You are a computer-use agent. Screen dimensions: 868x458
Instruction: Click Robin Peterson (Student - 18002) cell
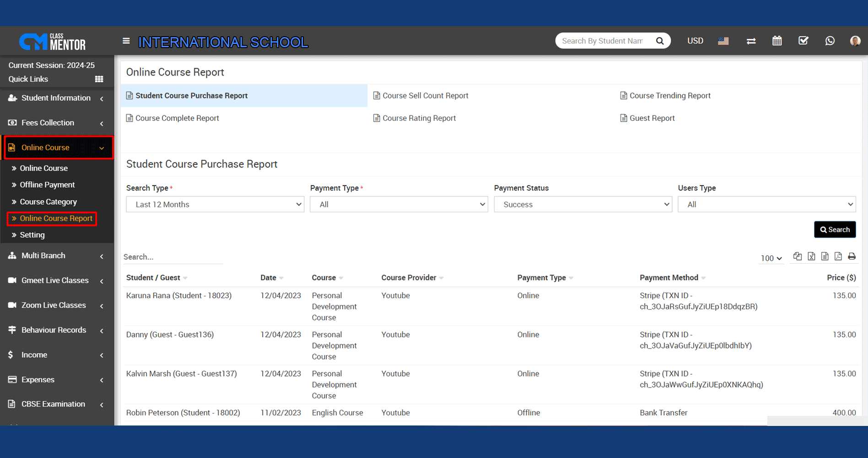183,413
